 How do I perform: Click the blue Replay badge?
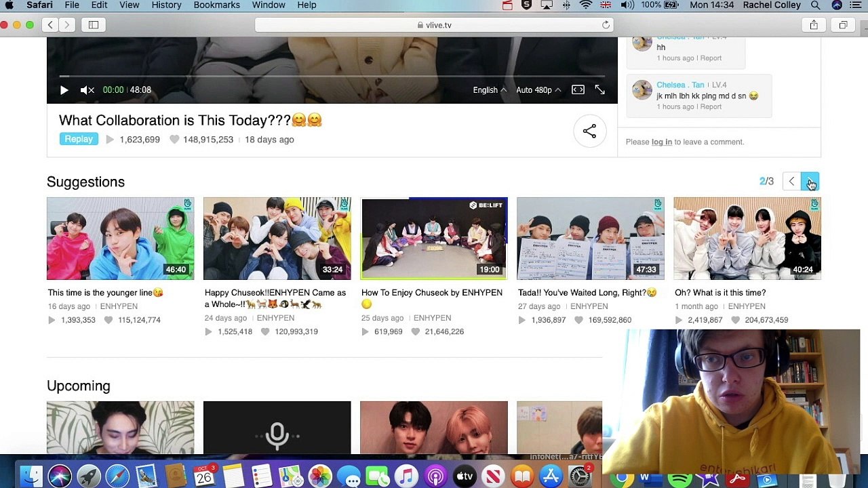pyautogui.click(x=79, y=139)
